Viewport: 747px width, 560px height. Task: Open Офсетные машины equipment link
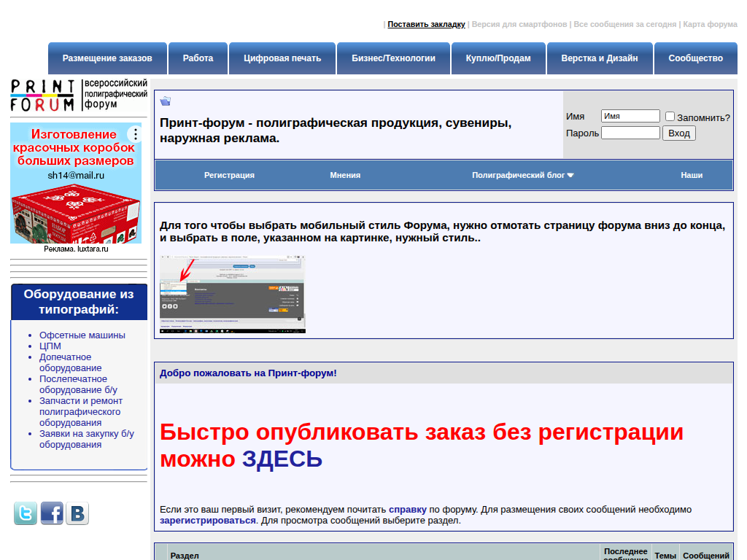point(82,335)
